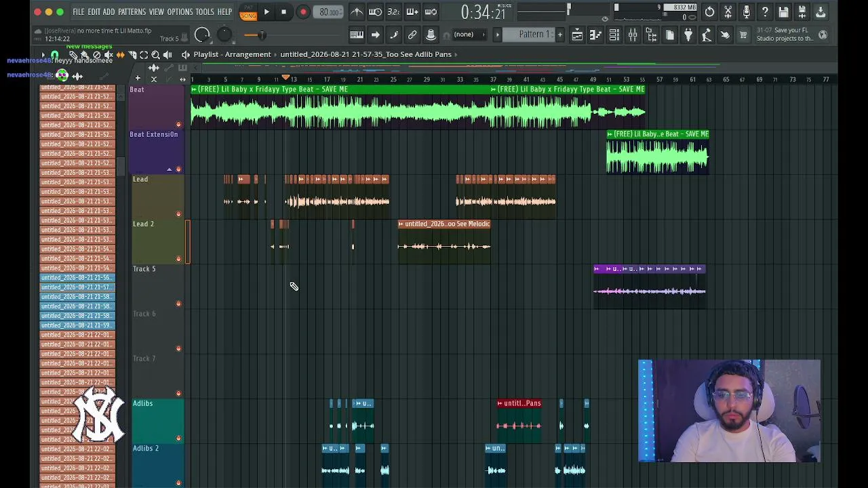Open the VIEW menu
The height and width of the screenshot is (488, 868).
pyautogui.click(x=157, y=12)
